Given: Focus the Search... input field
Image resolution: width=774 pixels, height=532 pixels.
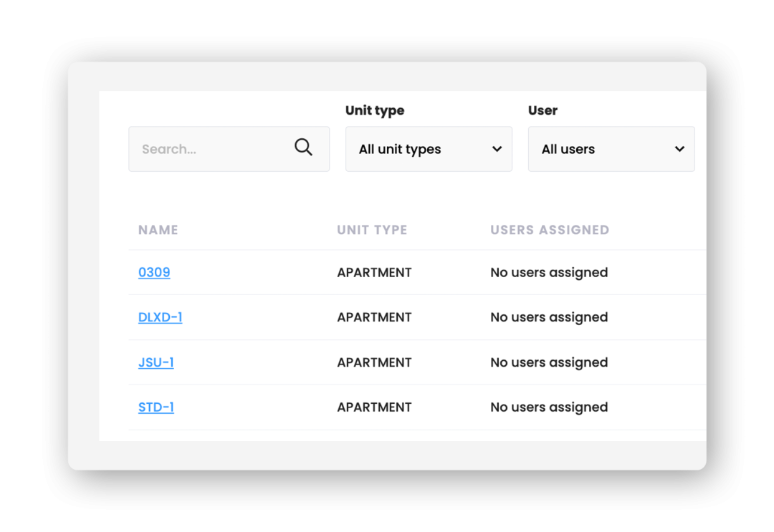Looking at the screenshot, I should click(x=229, y=149).
